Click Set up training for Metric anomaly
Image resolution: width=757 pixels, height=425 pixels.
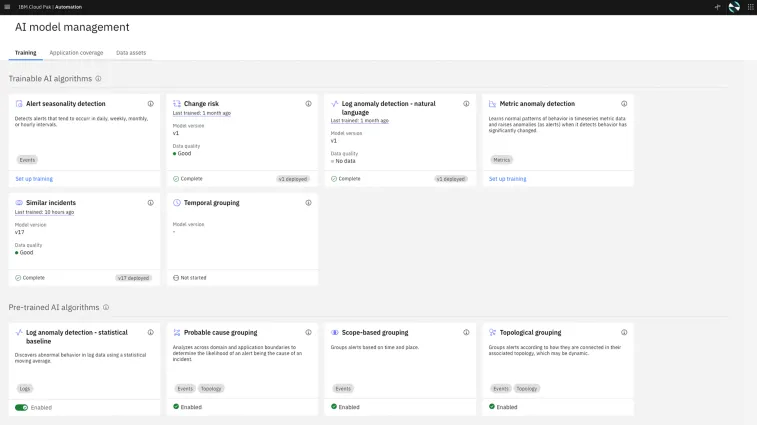click(507, 179)
